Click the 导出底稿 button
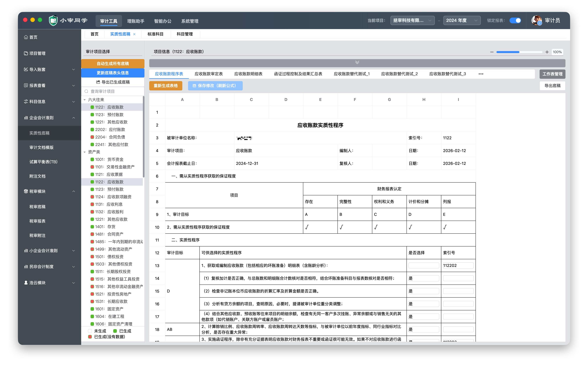Screen dimensions: 588x369 click(552, 86)
